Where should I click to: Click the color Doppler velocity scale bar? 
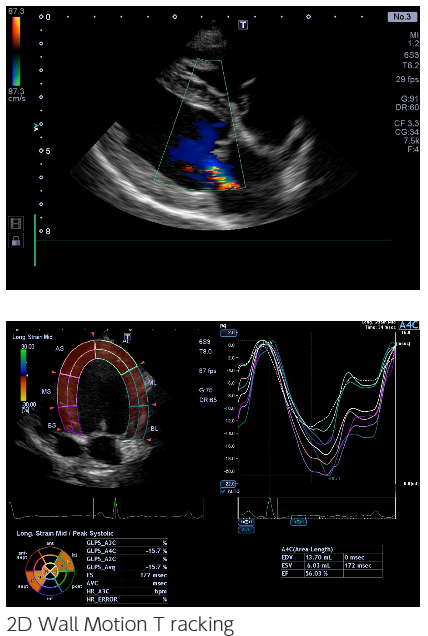pos(15,52)
